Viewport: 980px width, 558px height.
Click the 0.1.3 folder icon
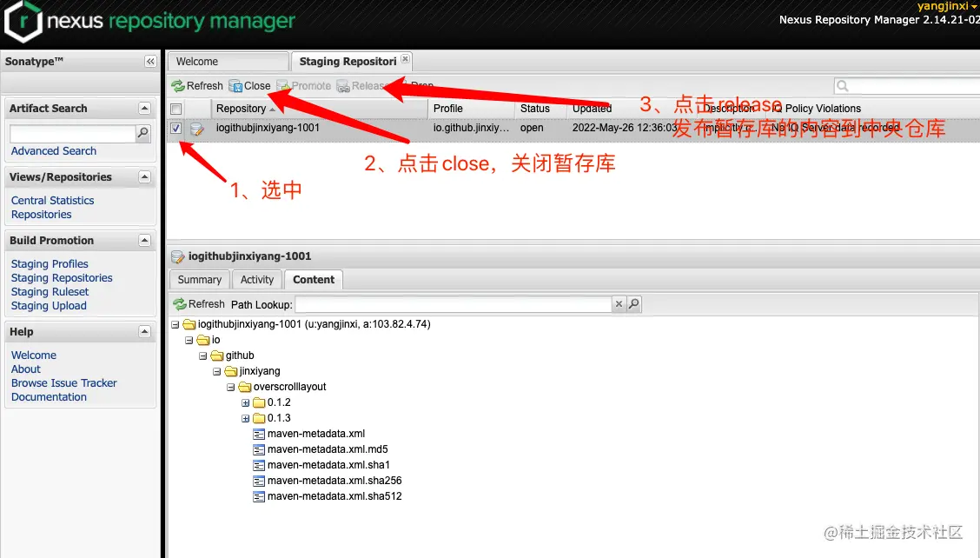click(x=259, y=418)
